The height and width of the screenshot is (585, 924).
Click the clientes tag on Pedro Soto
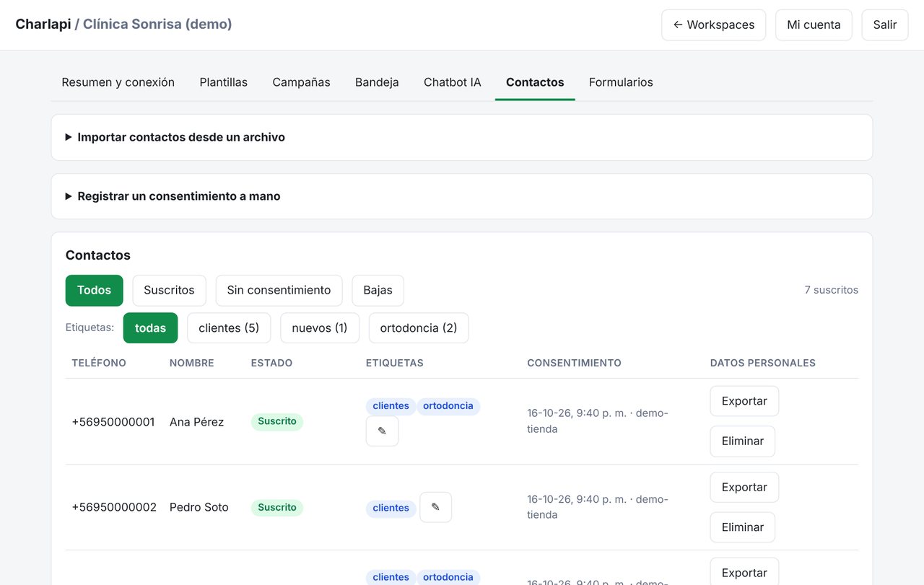coord(391,508)
